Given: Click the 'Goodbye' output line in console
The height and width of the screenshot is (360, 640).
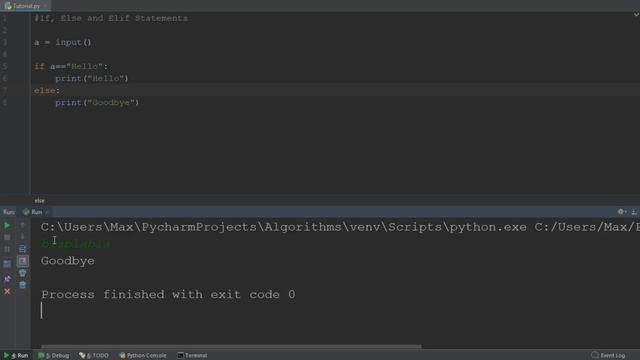Looking at the screenshot, I should (x=68, y=261).
